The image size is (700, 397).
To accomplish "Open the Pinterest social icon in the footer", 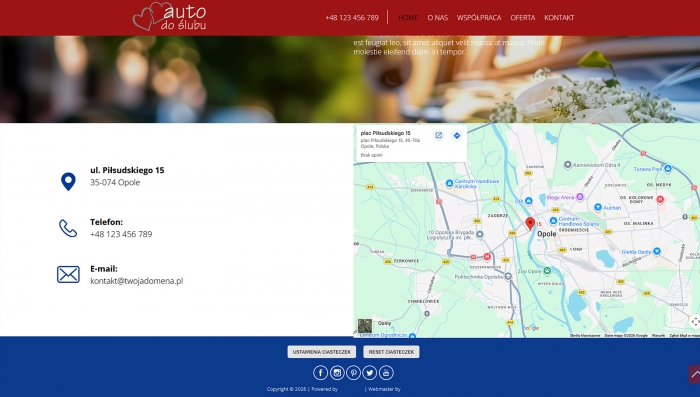I will (353, 372).
